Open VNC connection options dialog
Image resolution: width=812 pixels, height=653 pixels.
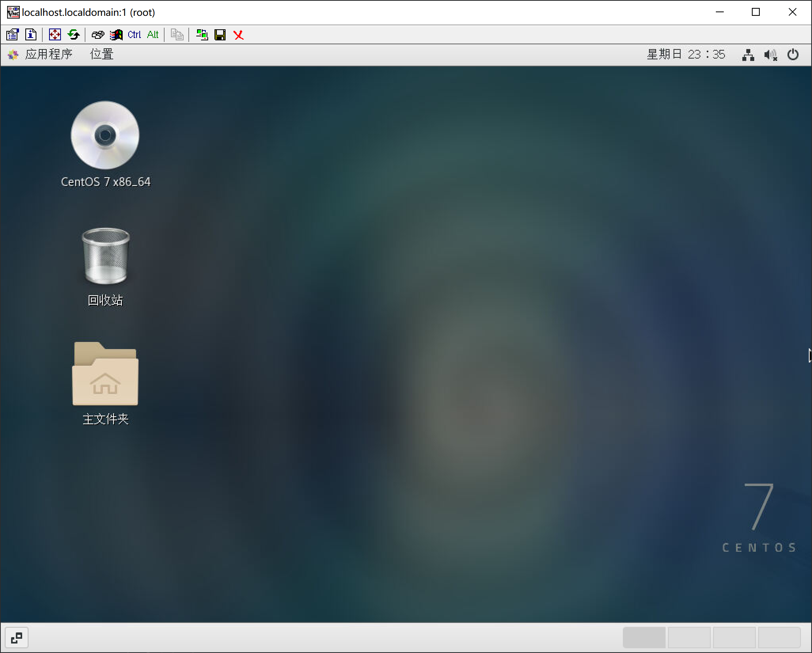(13, 35)
